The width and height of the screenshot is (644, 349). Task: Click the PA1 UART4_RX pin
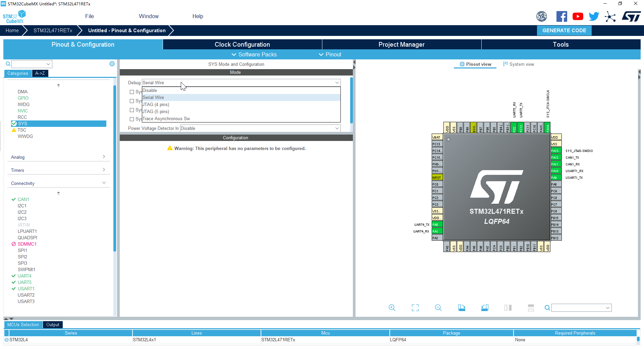437,231
